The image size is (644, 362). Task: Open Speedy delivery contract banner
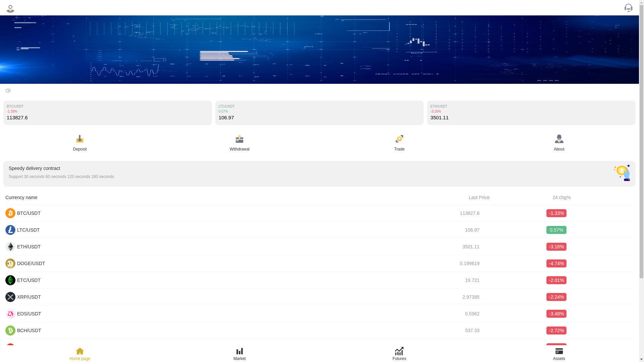click(319, 174)
